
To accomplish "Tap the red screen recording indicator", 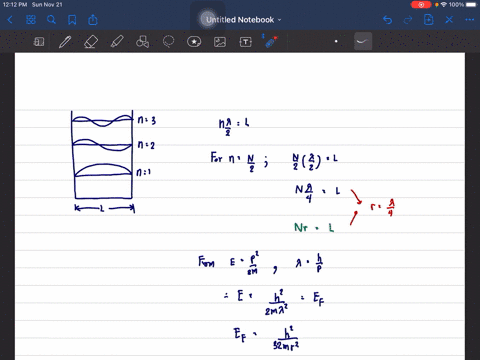I will (x=421, y=5).
